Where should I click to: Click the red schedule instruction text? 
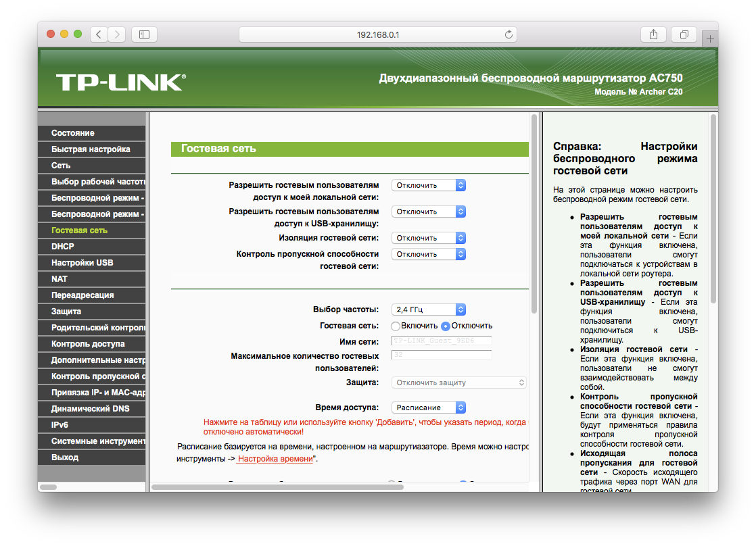365,427
